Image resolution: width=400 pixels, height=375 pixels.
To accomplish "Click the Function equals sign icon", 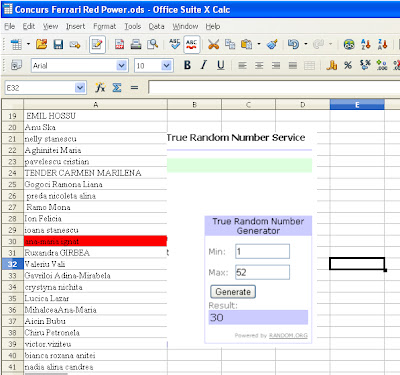I will coord(134,88).
